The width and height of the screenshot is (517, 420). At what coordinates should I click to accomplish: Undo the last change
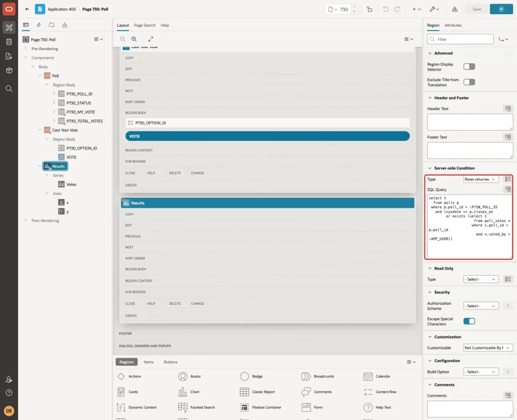pos(385,9)
